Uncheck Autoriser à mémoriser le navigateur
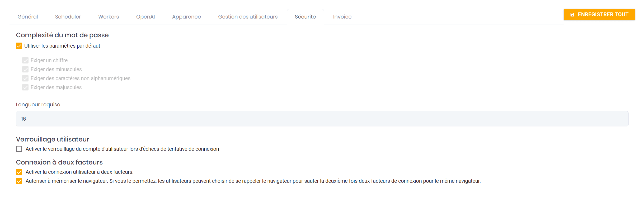The width and height of the screenshot is (644, 201). coord(19,181)
